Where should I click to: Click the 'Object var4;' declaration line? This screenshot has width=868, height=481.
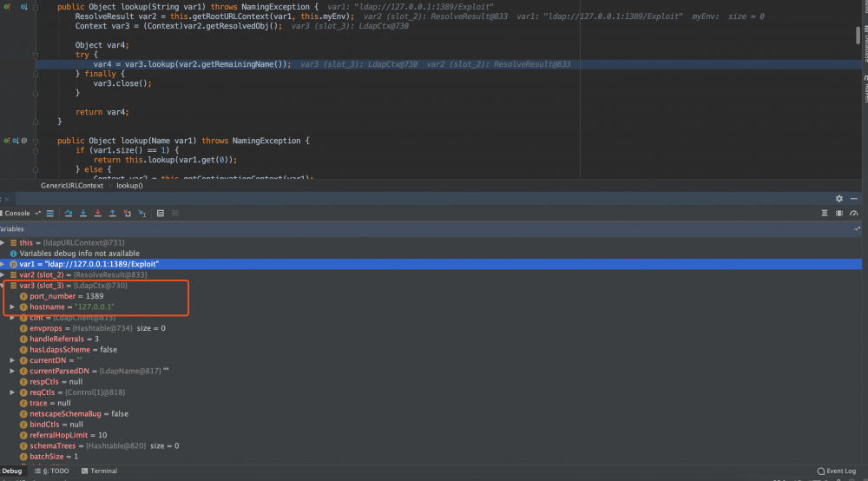point(102,45)
